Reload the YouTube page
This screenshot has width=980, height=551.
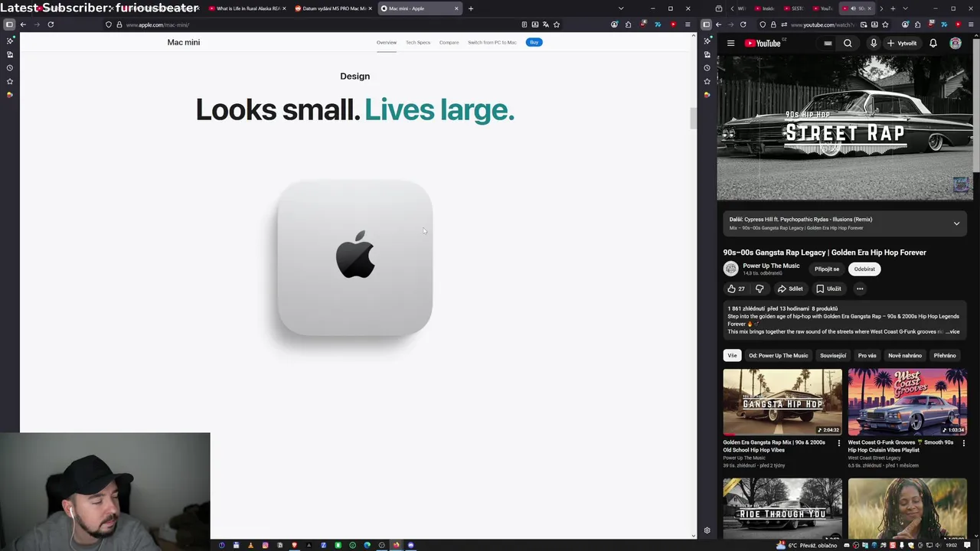[743, 24]
